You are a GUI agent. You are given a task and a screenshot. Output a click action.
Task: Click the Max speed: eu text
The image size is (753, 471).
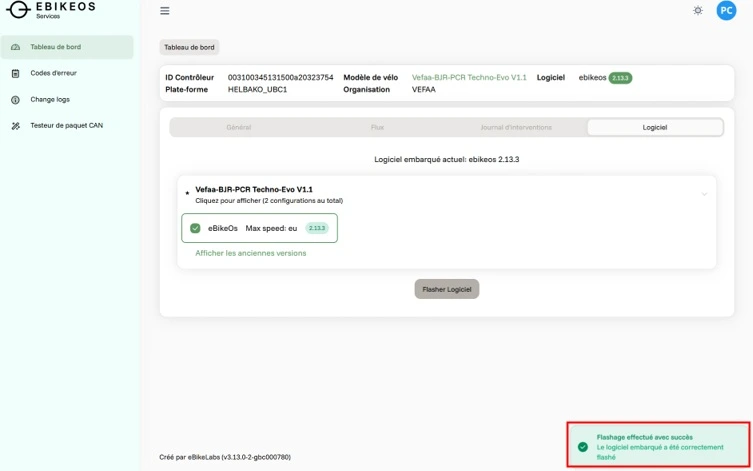pos(271,228)
